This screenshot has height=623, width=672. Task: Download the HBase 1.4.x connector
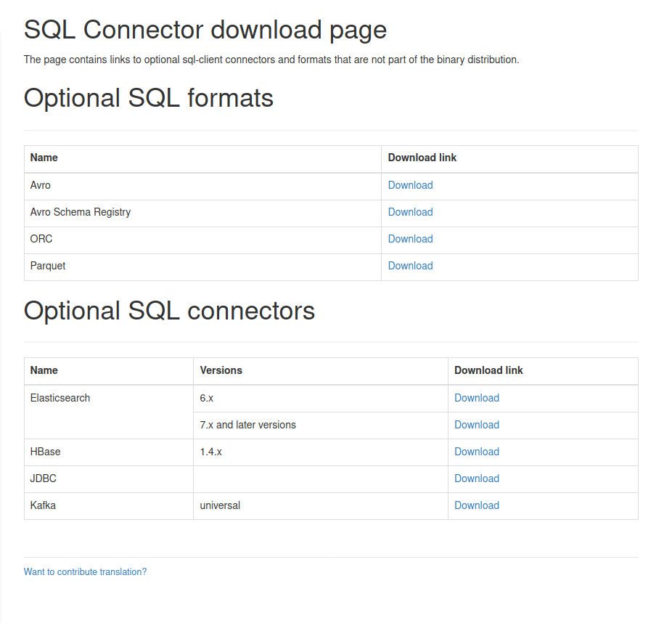tap(477, 452)
